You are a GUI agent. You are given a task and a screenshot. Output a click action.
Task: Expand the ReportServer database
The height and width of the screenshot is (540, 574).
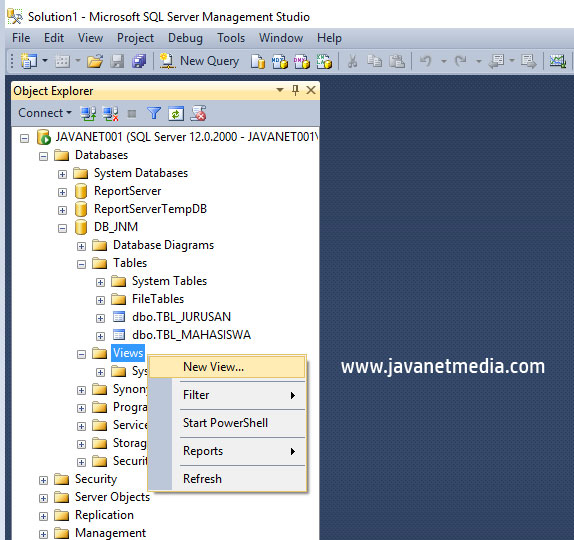pos(63,192)
